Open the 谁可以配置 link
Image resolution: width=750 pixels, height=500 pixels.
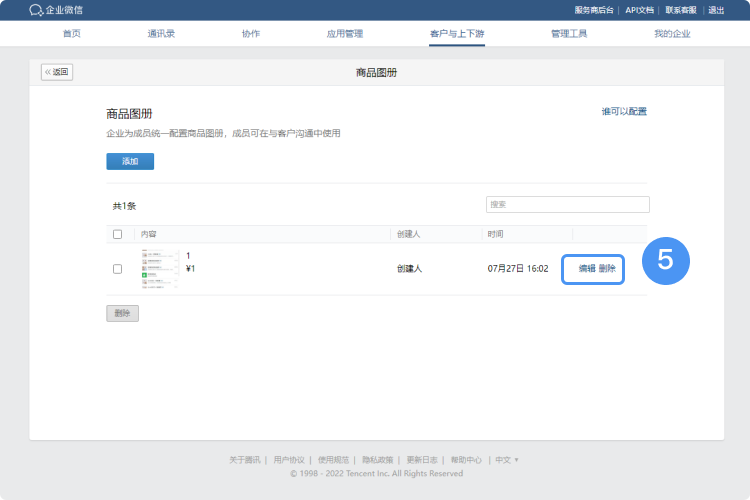[623, 111]
